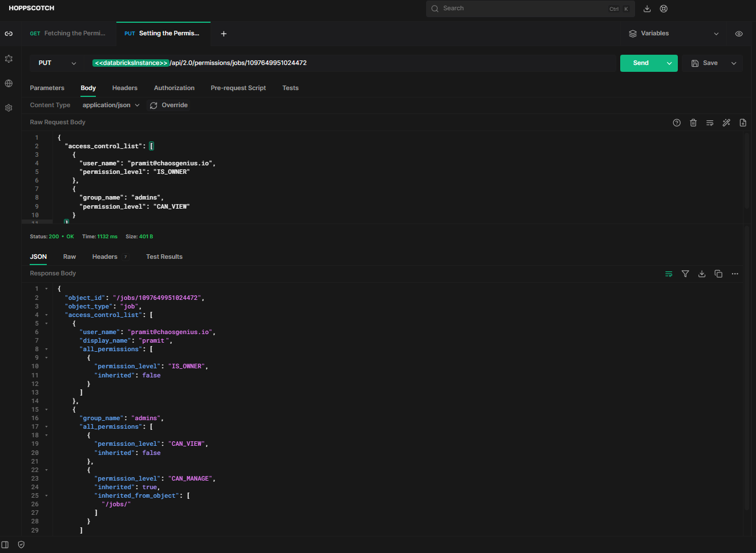Download the response body
The height and width of the screenshot is (553, 756).
pos(702,273)
